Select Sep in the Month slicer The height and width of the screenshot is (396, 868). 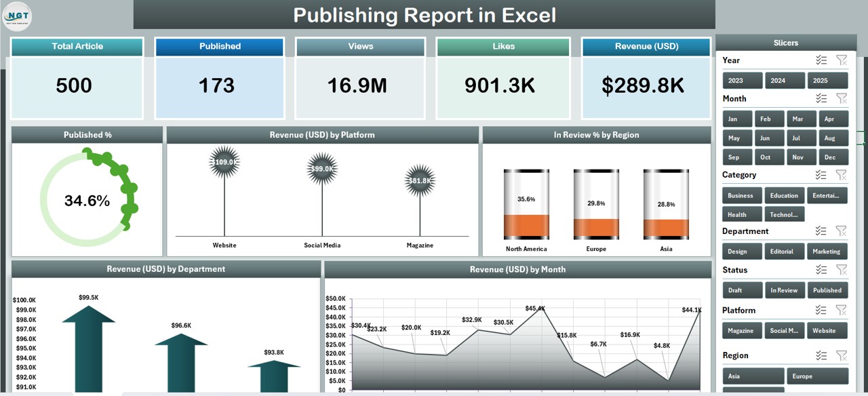click(x=737, y=157)
